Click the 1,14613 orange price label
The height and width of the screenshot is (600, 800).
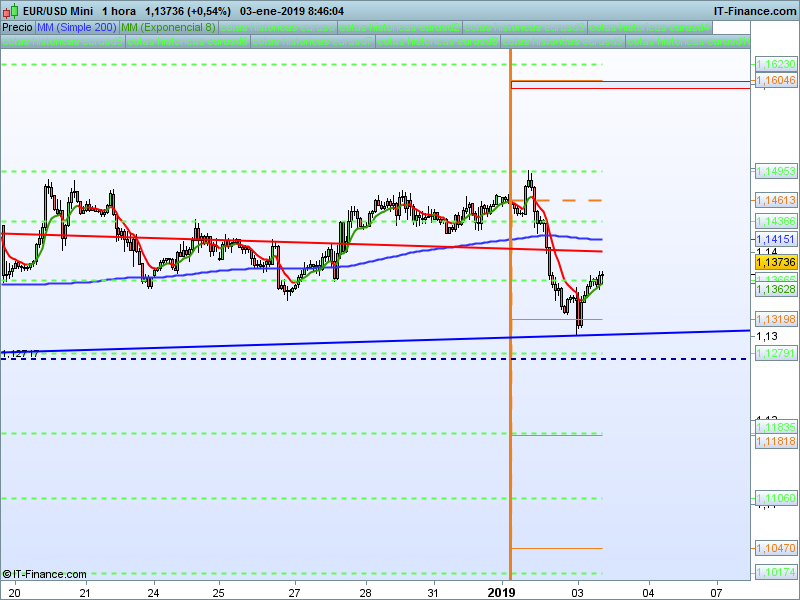point(776,200)
